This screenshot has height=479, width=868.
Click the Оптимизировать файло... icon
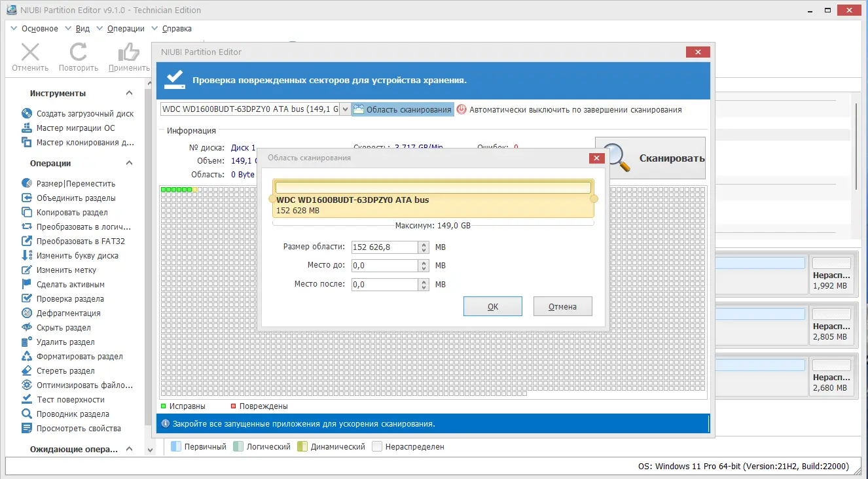tap(27, 385)
